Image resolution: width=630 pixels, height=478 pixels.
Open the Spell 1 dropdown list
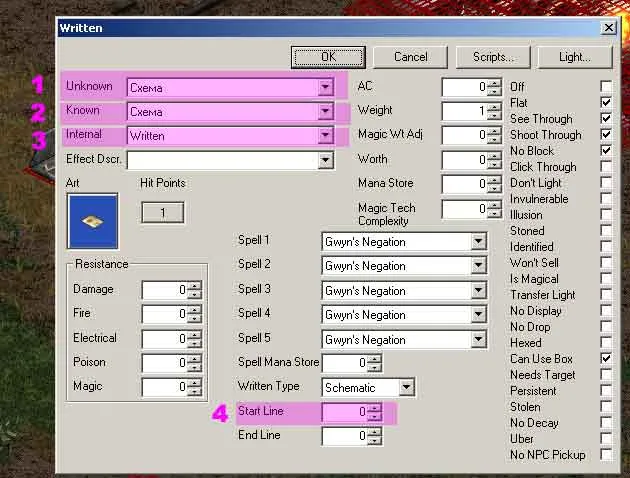click(478, 242)
